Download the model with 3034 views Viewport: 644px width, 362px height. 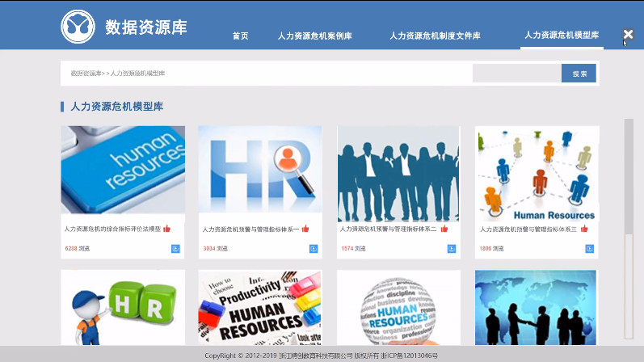click(x=314, y=249)
